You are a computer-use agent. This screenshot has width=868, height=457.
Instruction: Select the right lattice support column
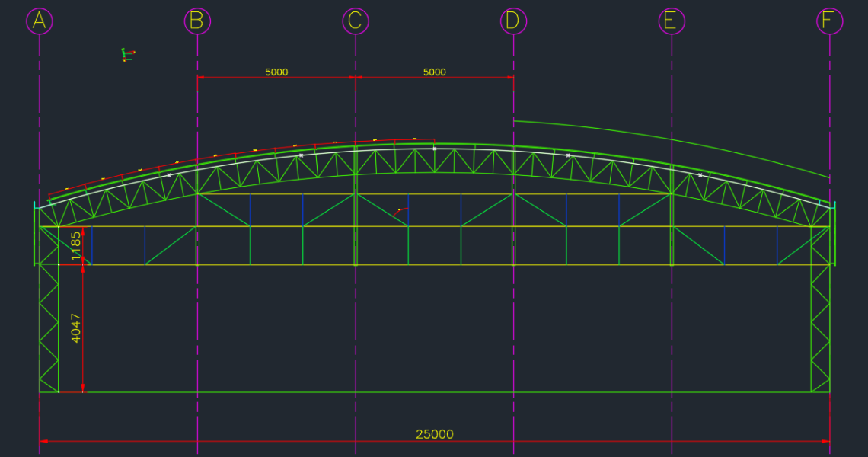tap(820, 328)
